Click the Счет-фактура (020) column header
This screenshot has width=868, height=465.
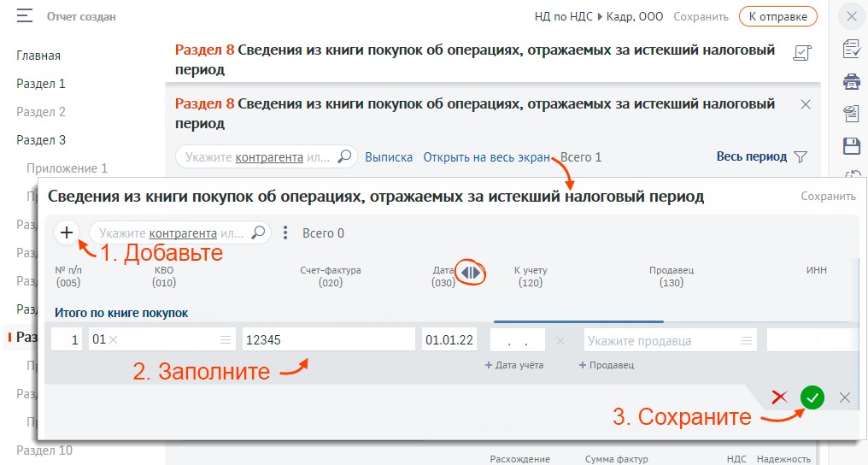(x=331, y=276)
